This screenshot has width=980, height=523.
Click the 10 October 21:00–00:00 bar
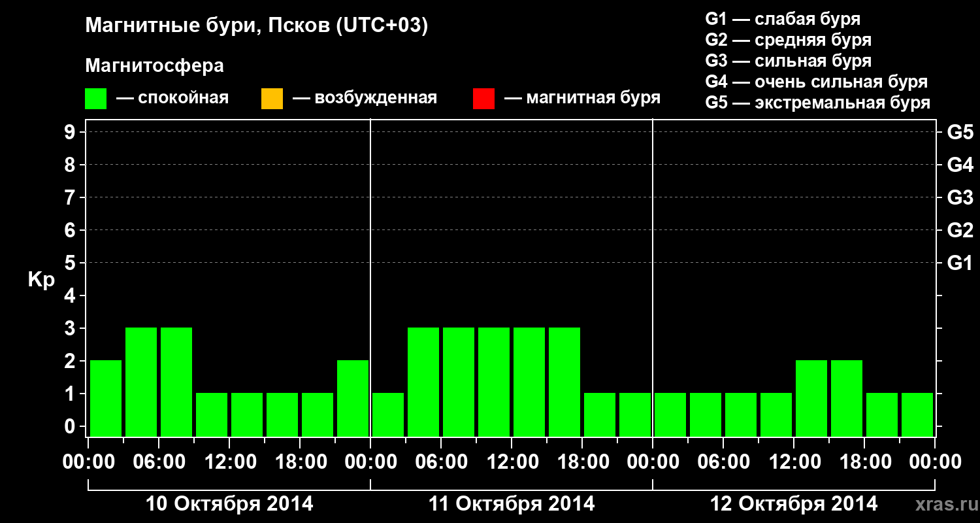pyautogui.click(x=353, y=398)
